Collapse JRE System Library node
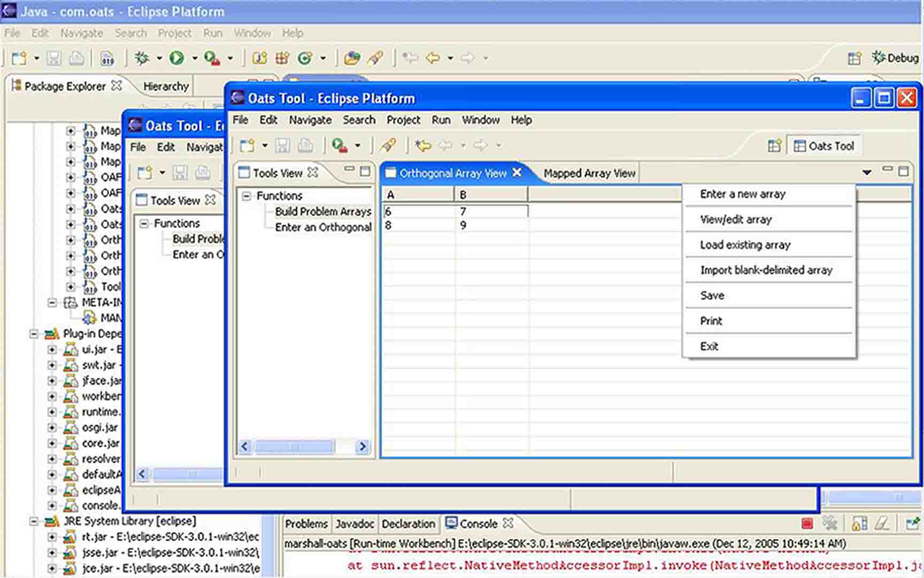Viewport: 924px width, 578px height. coord(34,521)
